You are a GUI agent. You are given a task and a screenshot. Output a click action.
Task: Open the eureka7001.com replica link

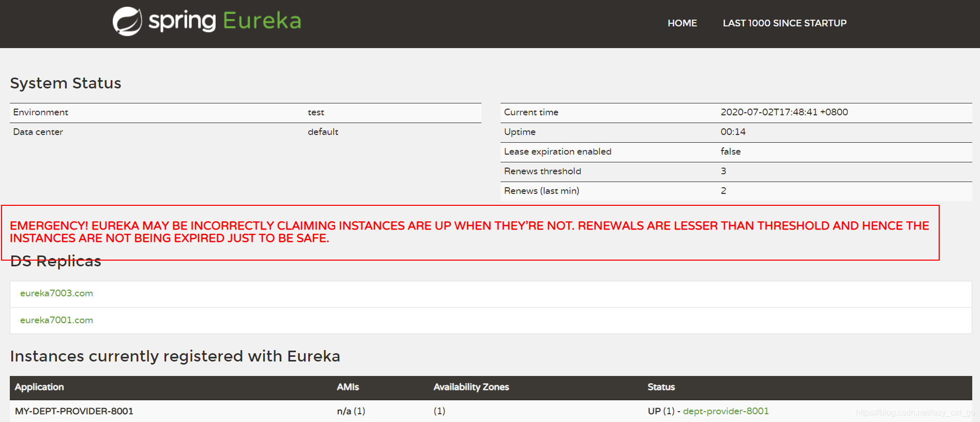[x=56, y=320]
